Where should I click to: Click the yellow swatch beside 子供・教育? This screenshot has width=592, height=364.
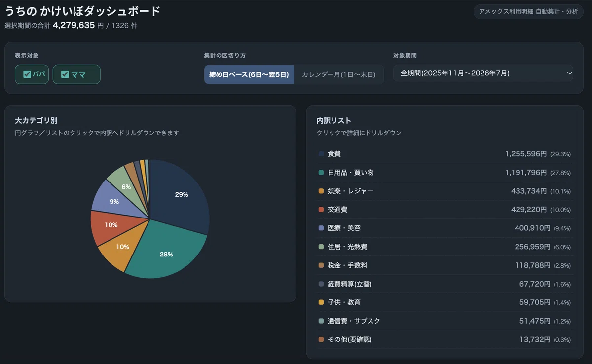[321, 302]
